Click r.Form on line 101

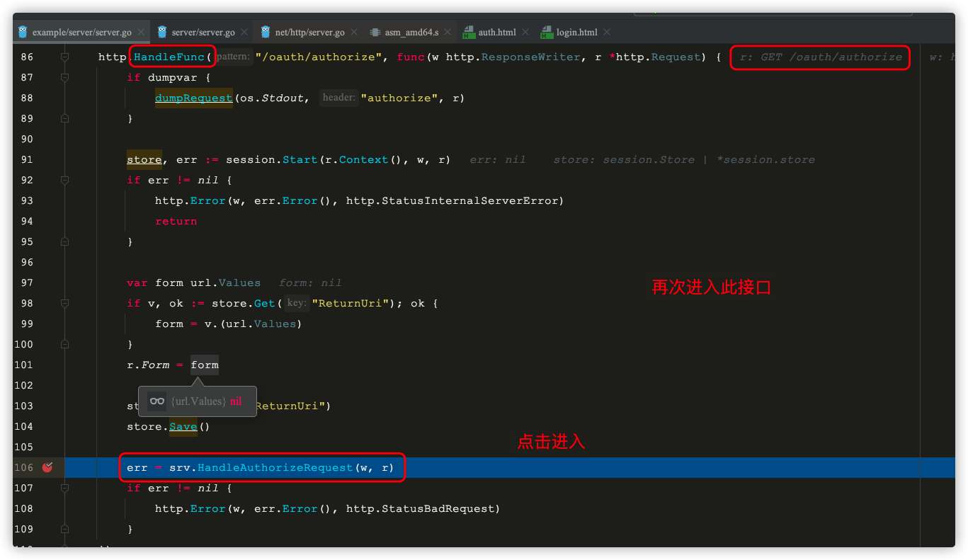coord(148,365)
